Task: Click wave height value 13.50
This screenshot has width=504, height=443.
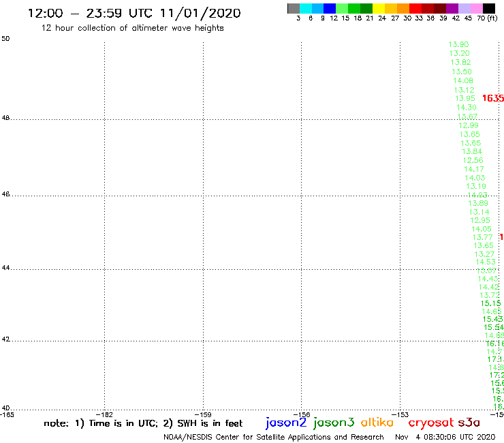Action: click(x=462, y=72)
